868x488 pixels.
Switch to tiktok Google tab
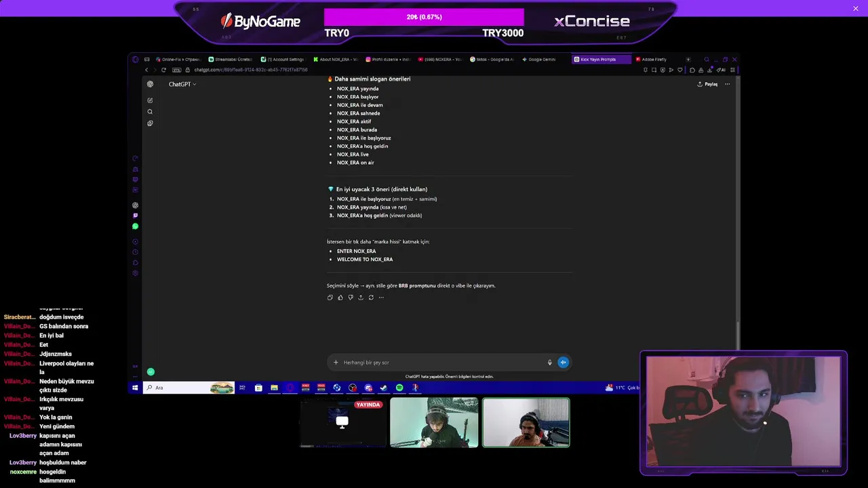[x=492, y=60]
